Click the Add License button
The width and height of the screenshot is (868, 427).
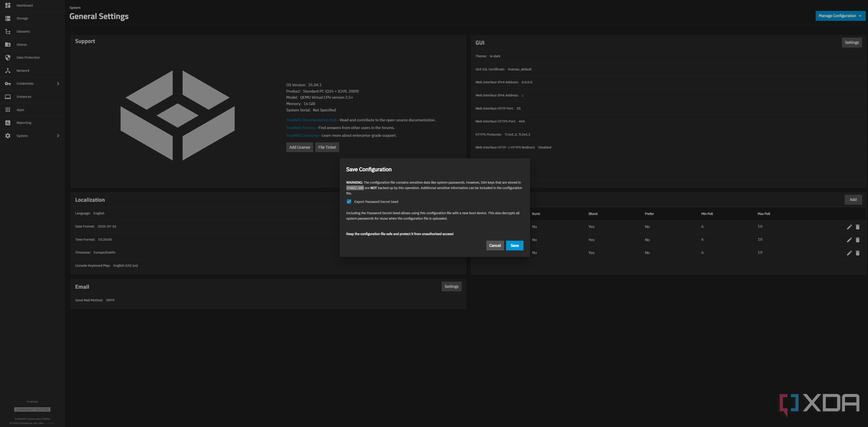click(x=299, y=147)
